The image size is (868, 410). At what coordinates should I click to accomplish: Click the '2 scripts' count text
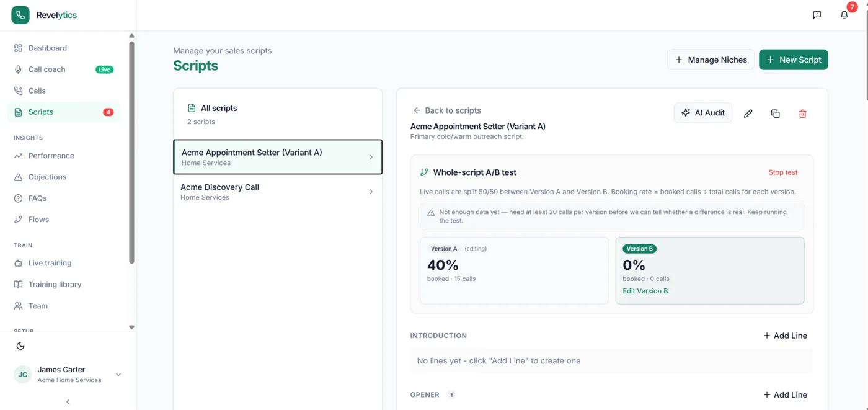(201, 122)
